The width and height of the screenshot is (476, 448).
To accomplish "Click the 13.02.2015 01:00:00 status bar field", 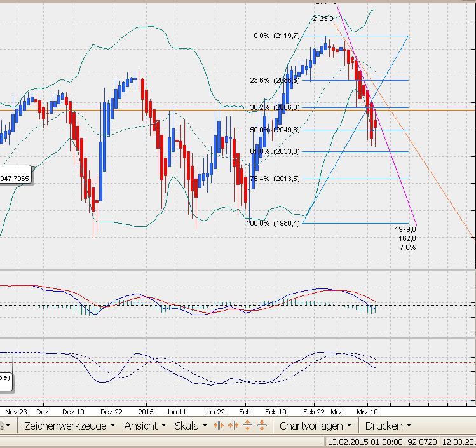I will (x=357, y=442).
